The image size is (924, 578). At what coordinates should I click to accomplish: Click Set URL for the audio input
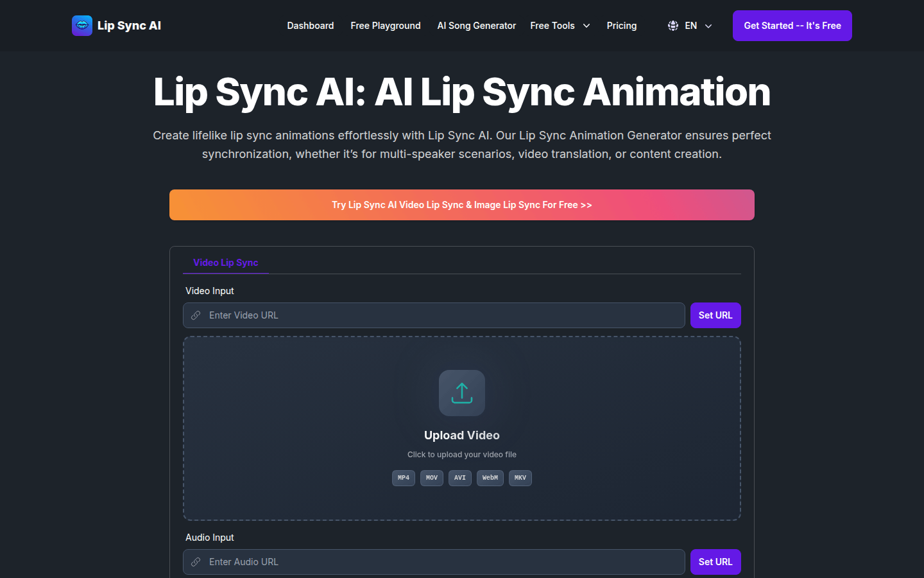715,562
